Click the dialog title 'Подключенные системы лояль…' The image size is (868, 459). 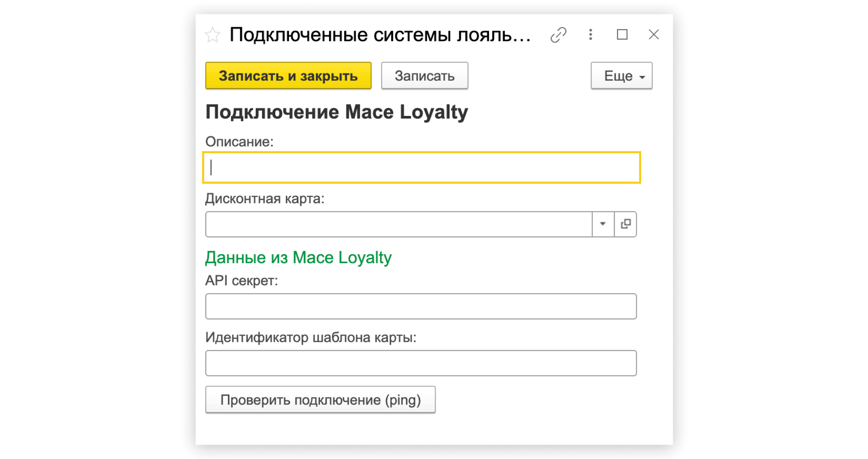tap(380, 35)
